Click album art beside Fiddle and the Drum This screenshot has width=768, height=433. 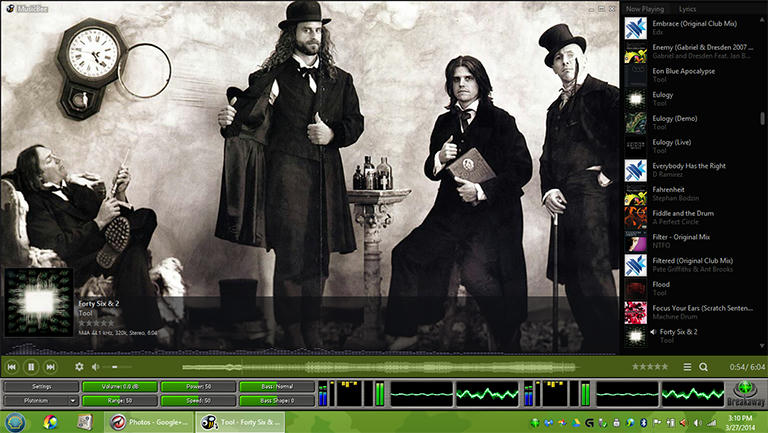(x=635, y=217)
